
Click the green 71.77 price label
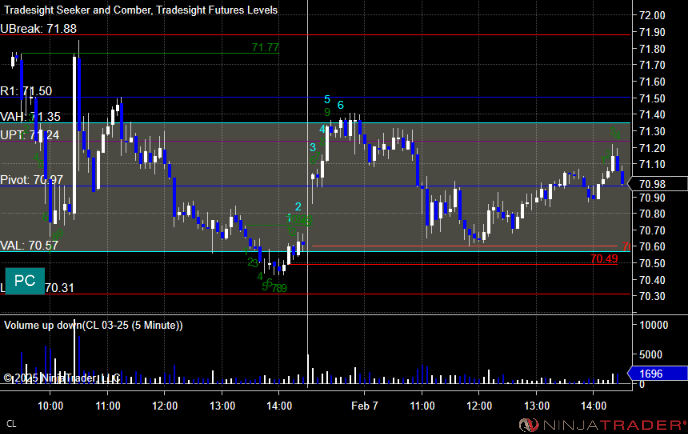[265, 47]
